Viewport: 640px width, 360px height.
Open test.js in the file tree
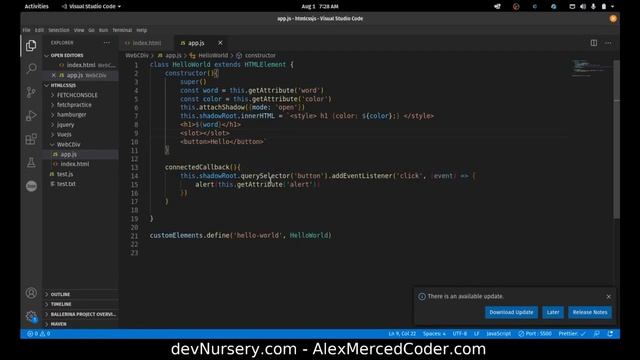click(65, 174)
